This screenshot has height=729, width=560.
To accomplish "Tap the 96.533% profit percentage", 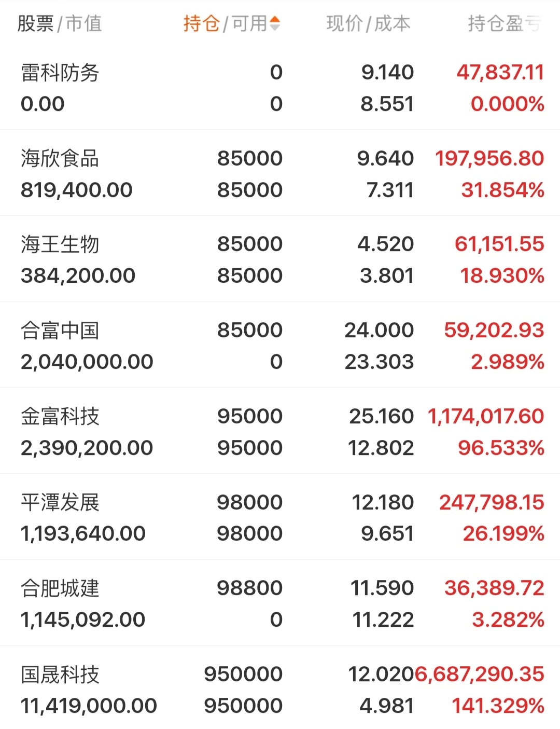I will point(501,448).
